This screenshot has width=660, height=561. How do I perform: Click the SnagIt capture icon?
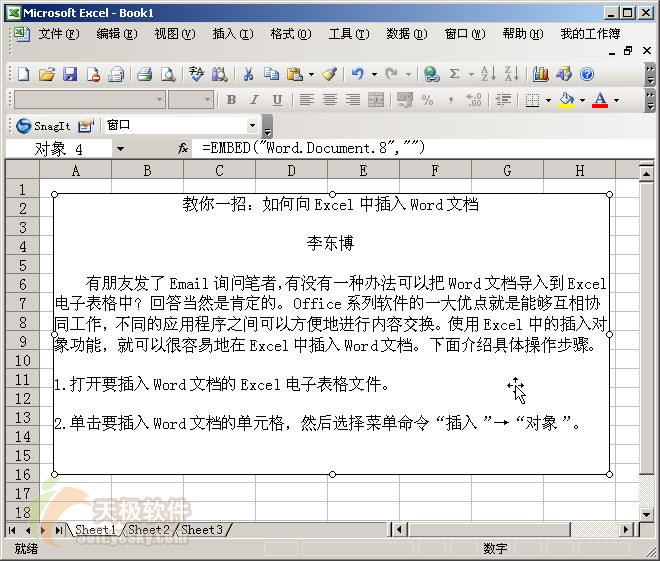tap(43, 126)
